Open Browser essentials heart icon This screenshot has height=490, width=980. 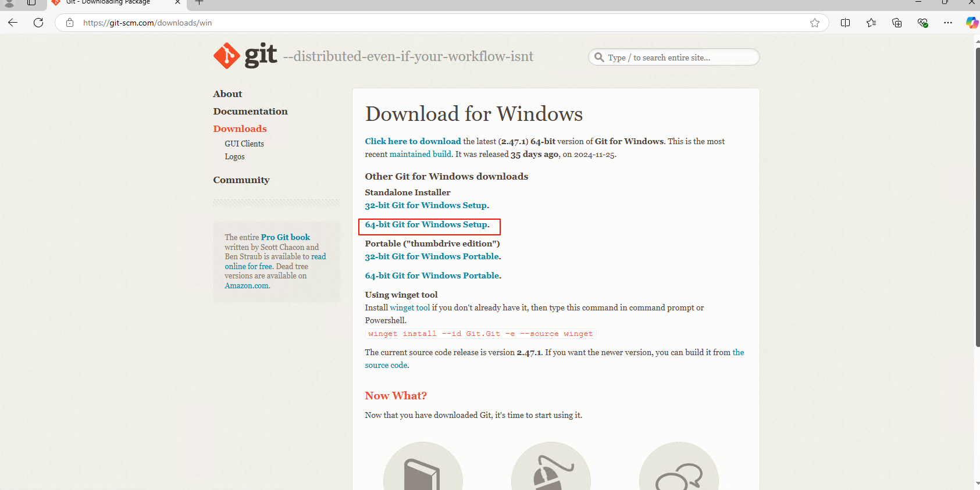[922, 23]
